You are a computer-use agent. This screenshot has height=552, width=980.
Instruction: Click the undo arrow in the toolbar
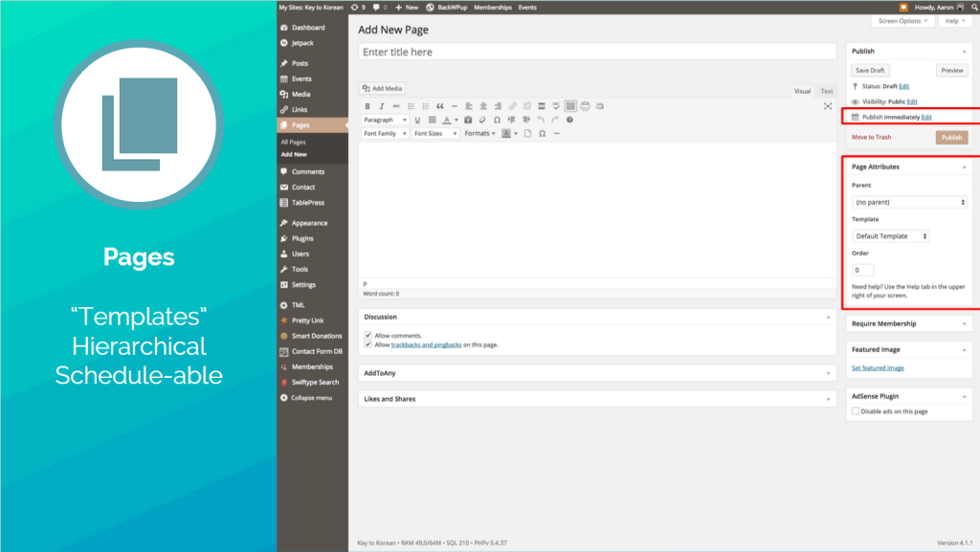click(x=540, y=121)
